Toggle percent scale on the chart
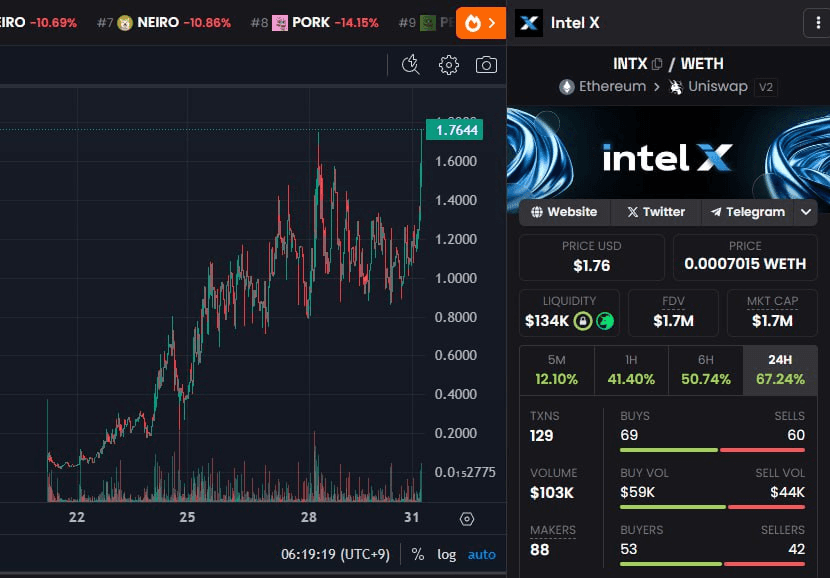The height and width of the screenshot is (578, 830). [418, 554]
